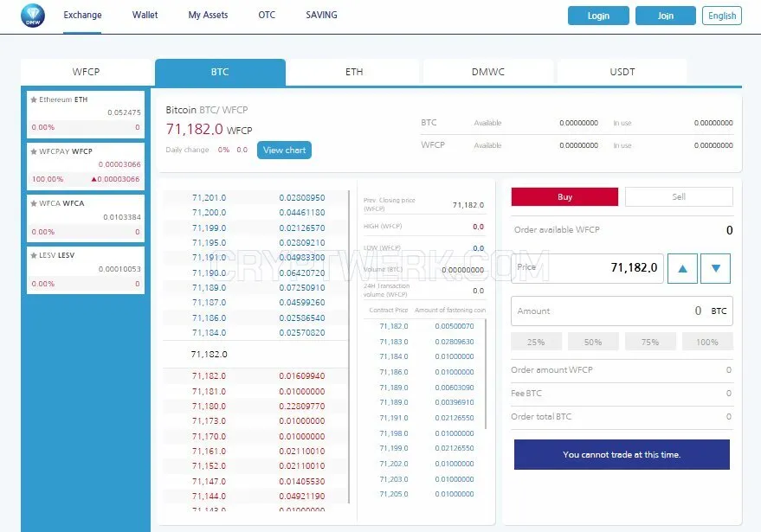
Task: Open the Wallet menu item
Action: (x=145, y=15)
